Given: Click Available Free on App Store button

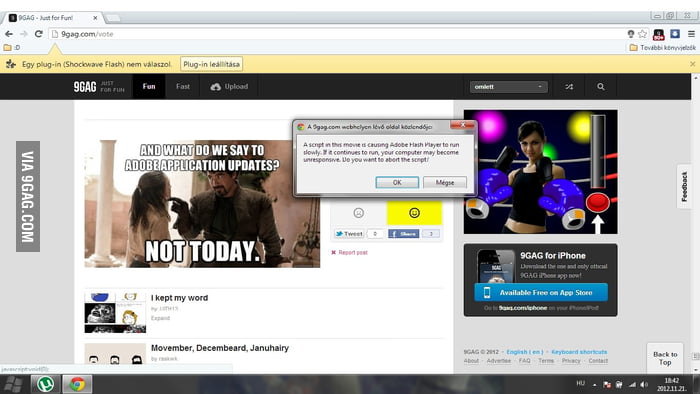Looking at the screenshot, I should [x=541, y=293].
